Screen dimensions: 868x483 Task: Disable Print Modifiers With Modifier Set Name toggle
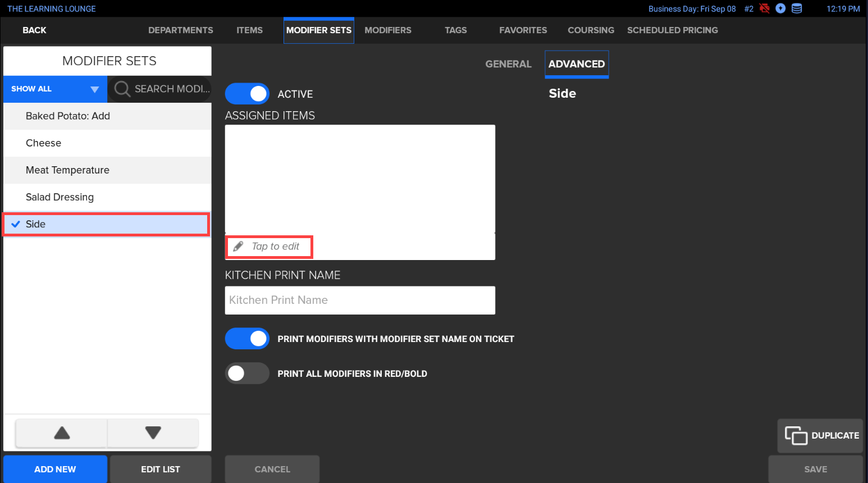tap(247, 339)
